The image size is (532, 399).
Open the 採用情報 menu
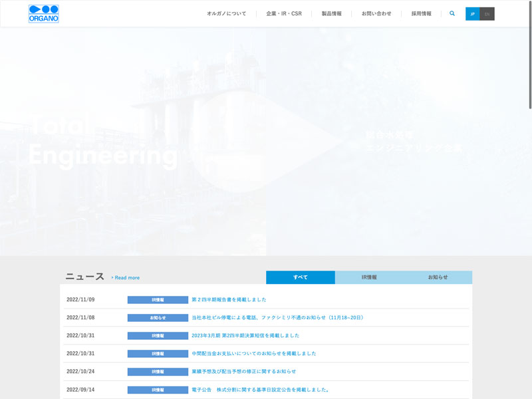coord(421,13)
